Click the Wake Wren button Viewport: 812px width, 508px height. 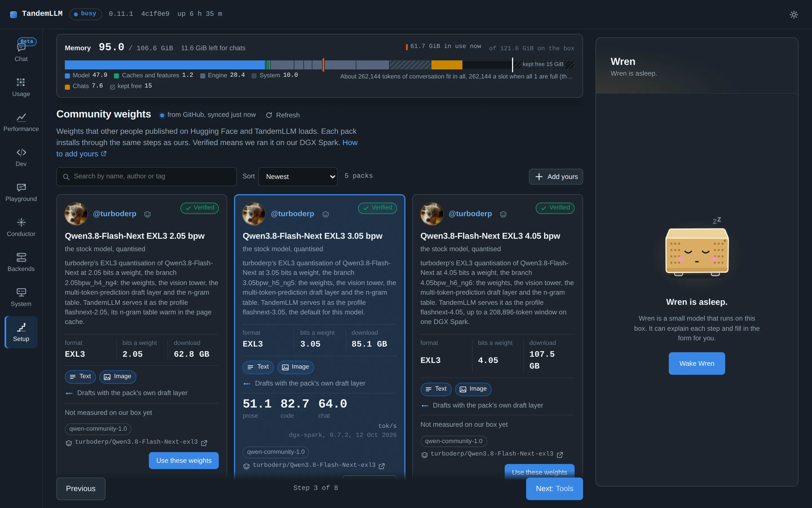697,363
